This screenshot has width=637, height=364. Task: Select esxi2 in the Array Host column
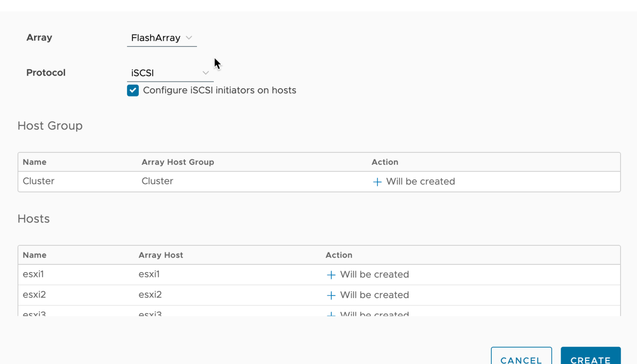[150, 295]
